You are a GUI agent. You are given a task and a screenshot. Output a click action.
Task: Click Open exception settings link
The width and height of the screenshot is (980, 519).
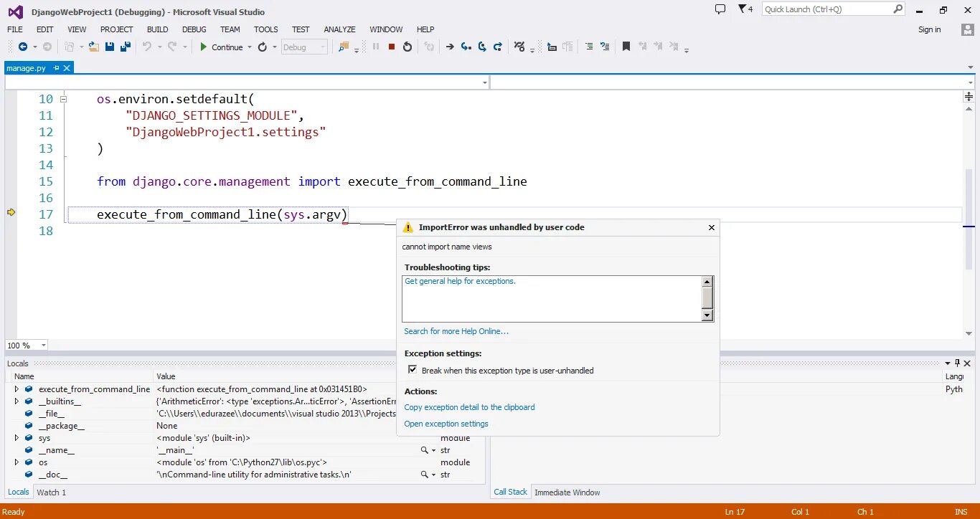(446, 424)
